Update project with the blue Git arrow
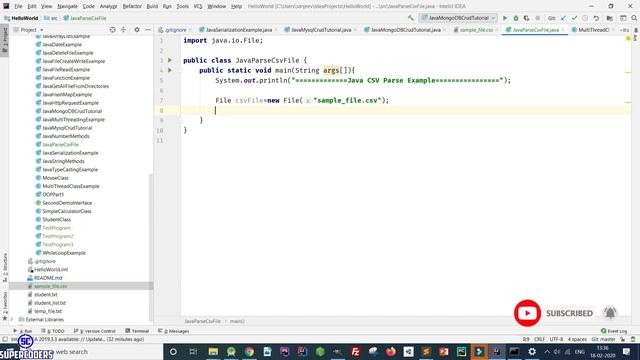Image resolution: width=640 pixels, height=360 pixels. pyautogui.click(x=563, y=18)
